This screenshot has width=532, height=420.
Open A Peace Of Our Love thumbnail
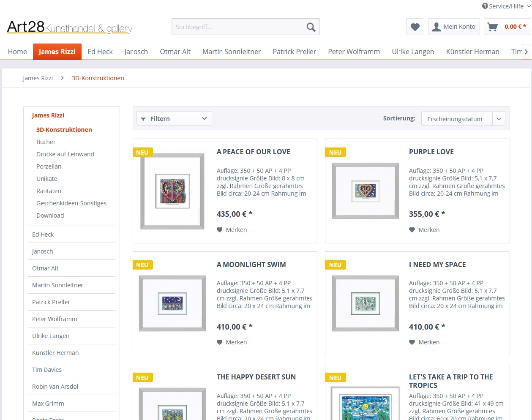(x=172, y=191)
